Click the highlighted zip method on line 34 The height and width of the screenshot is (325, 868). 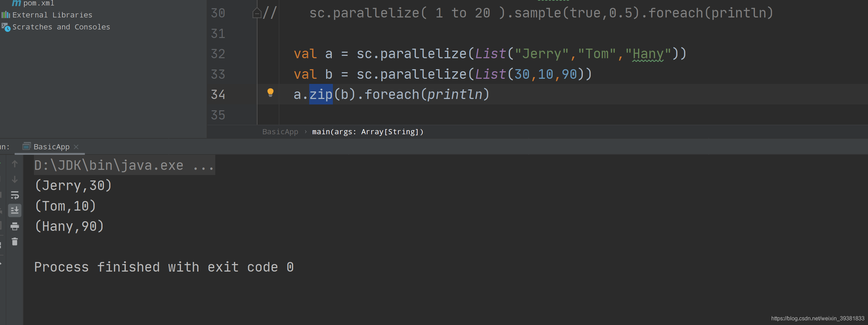[x=321, y=95]
